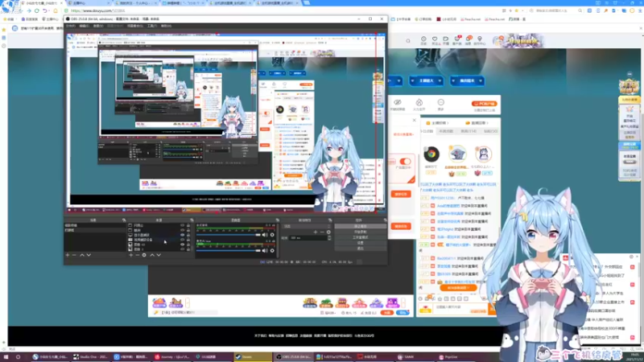644x362 pixels.
Task: Lock the display capture source
Action: point(188,235)
